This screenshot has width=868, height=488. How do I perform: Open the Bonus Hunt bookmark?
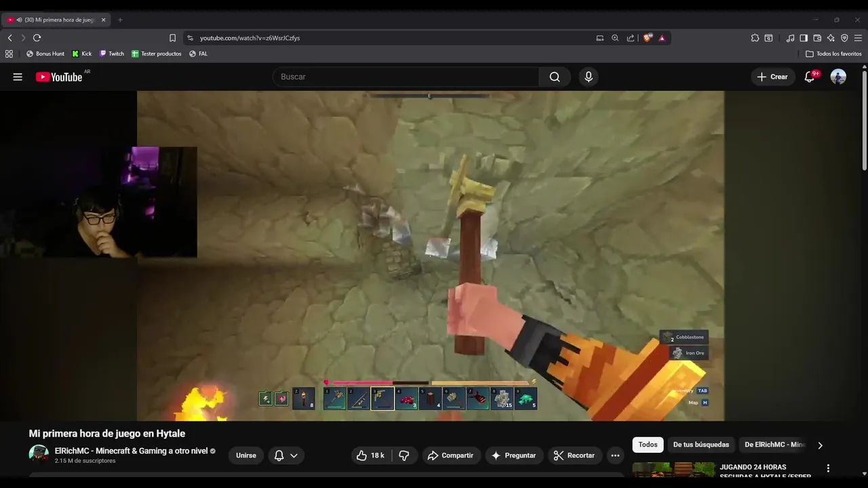pyautogui.click(x=45, y=54)
